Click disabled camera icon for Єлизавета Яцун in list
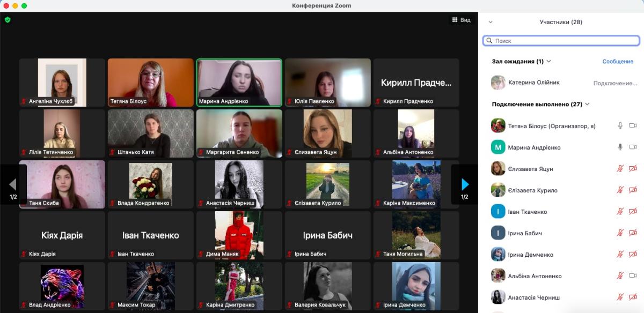Image resolution: width=644 pixels, height=313 pixels. tap(633, 169)
